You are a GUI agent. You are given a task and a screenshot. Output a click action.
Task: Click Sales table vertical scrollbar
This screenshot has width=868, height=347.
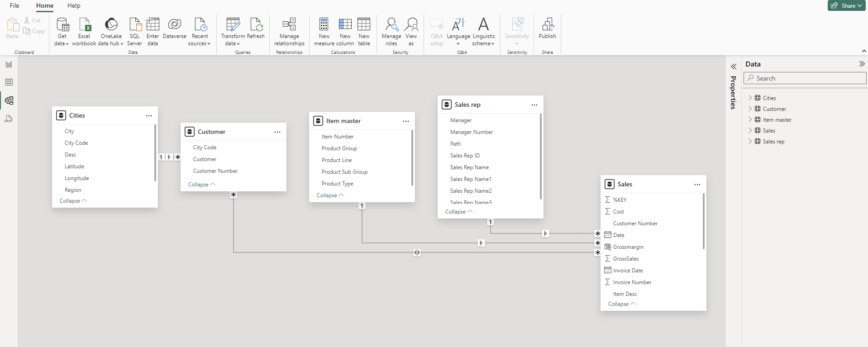(704, 221)
